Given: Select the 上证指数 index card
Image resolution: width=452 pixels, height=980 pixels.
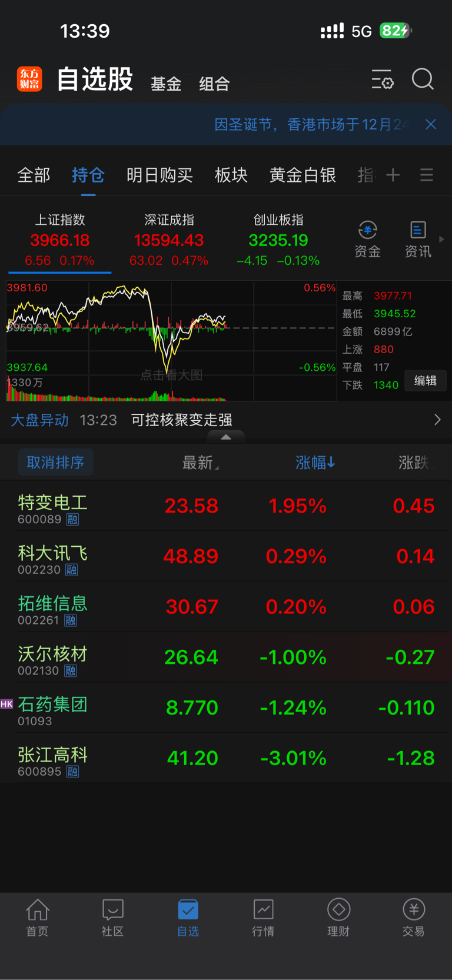Looking at the screenshot, I should coord(60,240).
